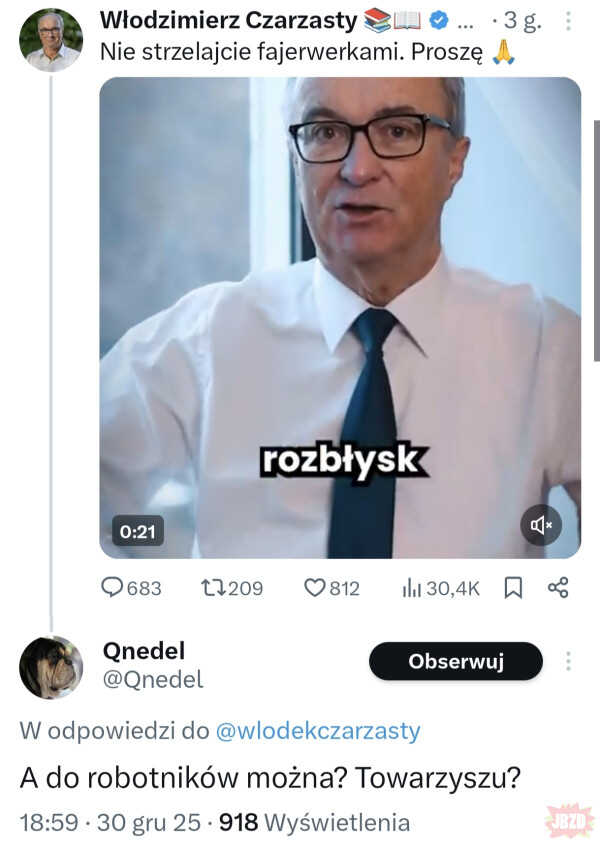
Task: Play the video of man speaking
Action: tap(340, 318)
